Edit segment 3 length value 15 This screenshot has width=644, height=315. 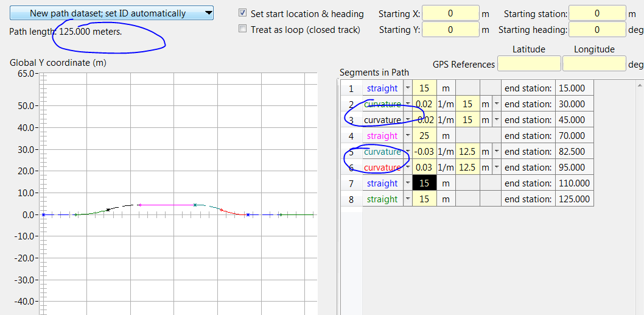click(467, 119)
